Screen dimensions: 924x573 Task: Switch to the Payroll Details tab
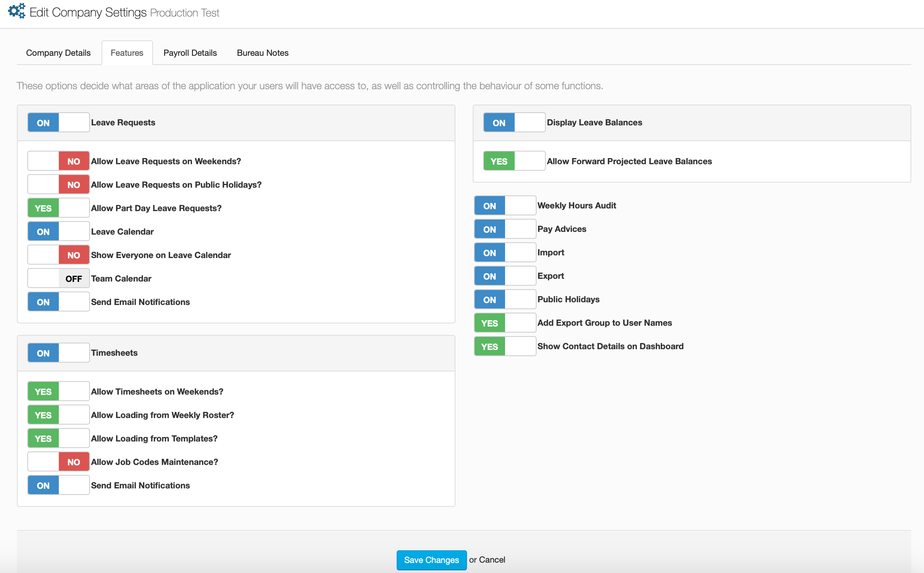click(190, 53)
